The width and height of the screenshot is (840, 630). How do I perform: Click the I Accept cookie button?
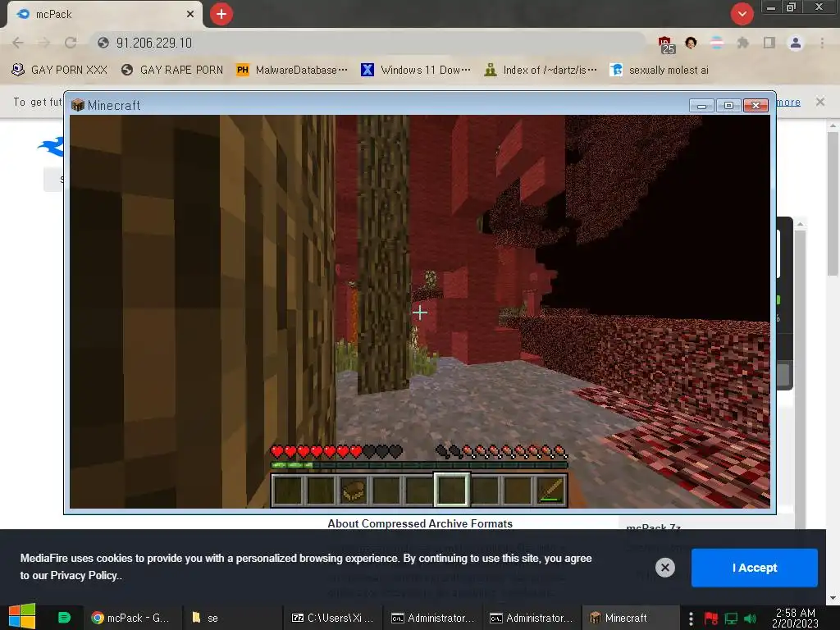point(755,568)
